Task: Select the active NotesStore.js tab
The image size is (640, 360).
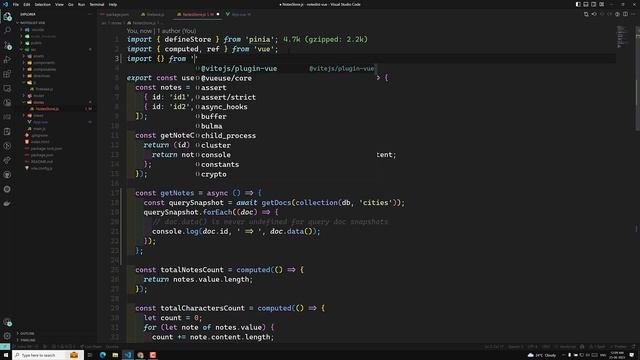Action: coord(198,14)
